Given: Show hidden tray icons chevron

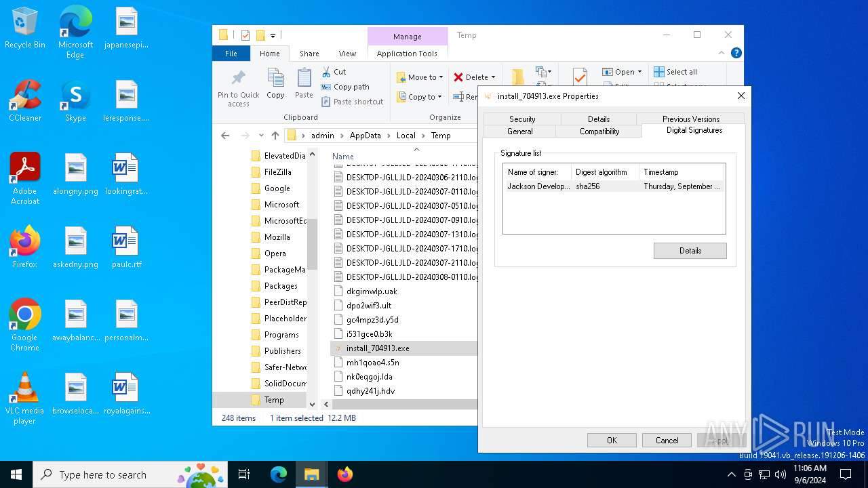Looking at the screenshot, I should click(731, 474).
